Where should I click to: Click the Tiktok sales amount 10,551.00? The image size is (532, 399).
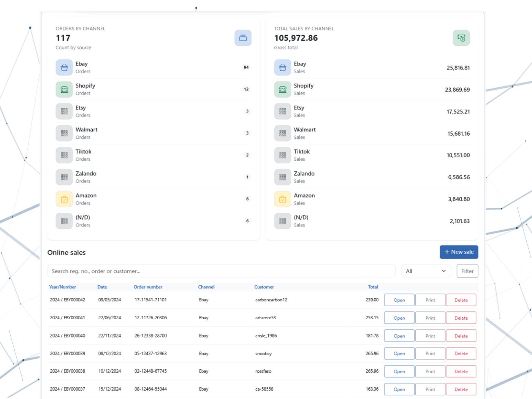click(458, 155)
